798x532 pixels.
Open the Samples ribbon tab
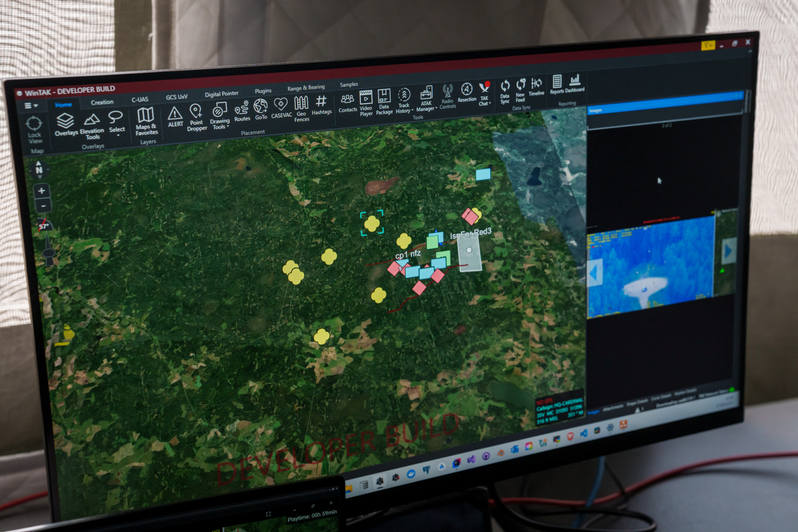349,85
